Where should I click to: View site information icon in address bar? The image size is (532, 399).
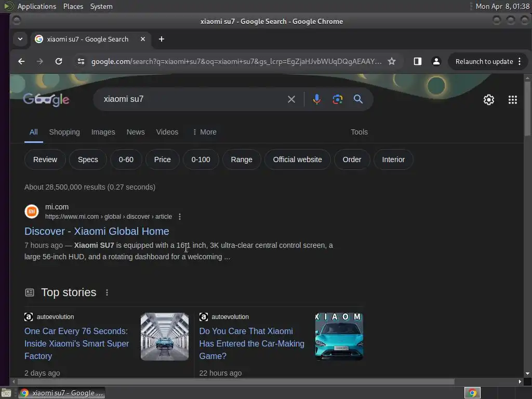click(81, 61)
